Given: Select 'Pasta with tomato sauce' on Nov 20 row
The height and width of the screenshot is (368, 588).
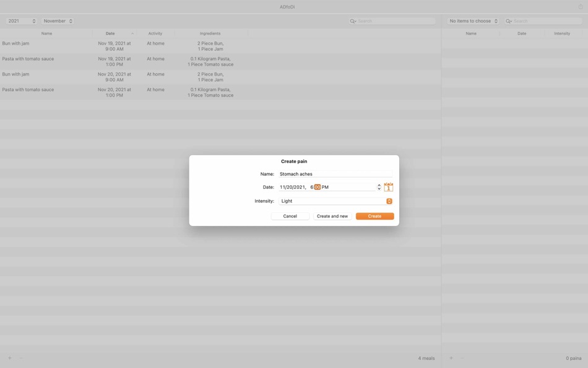Looking at the screenshot, I should click(28, 89).
